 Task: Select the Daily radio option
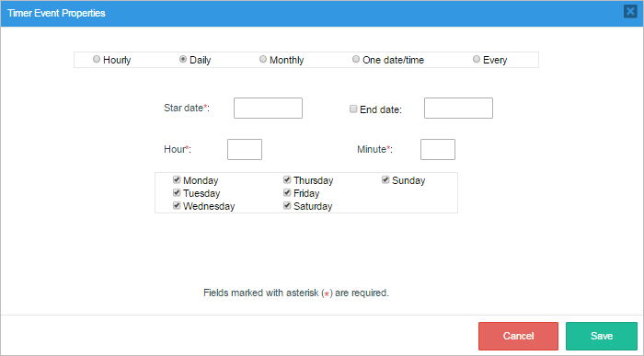pos(183,59)
